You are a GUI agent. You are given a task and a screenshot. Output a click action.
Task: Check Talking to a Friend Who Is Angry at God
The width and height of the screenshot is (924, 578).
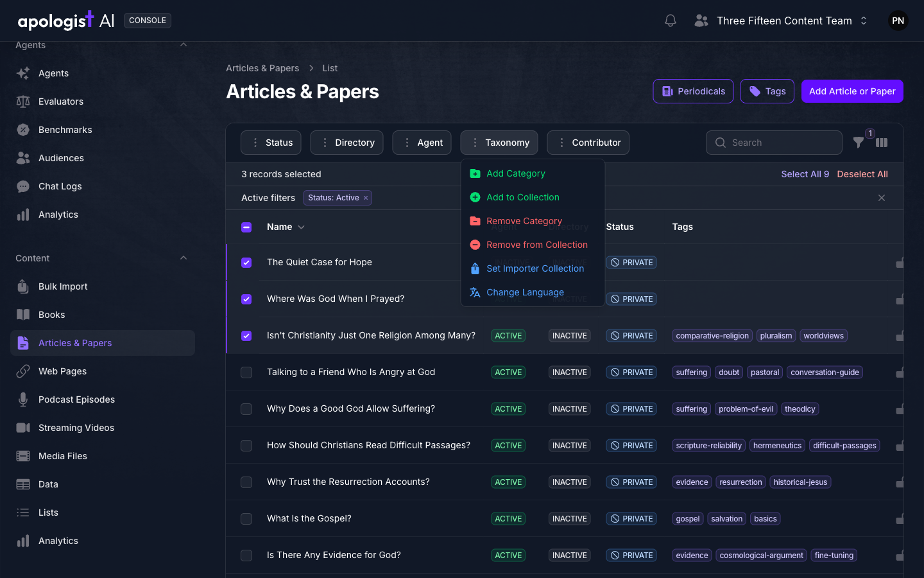point(246,372)
